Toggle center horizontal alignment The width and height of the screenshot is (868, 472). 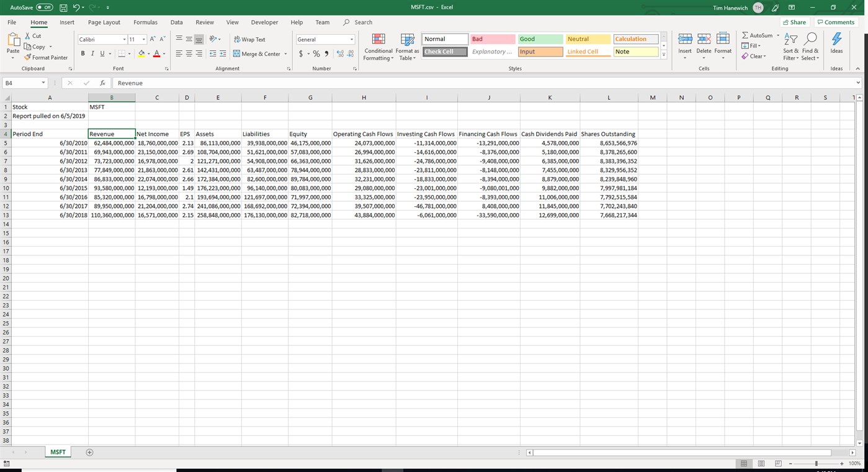[189, 54]
